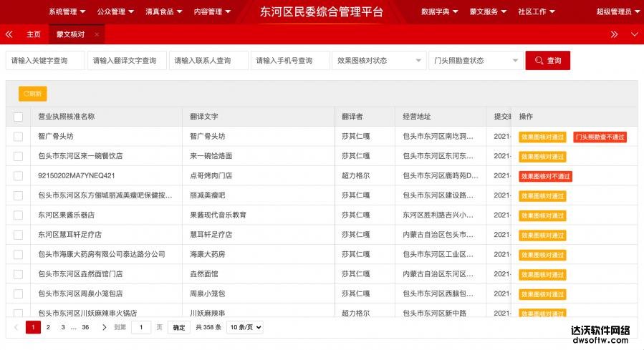The image size is (644, 350).
Task: Click the 东河区民委综合管理平台 title
Action: (x=322, y=11)
